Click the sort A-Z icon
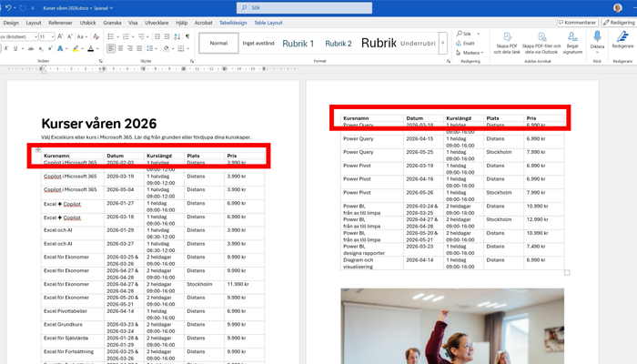Viewport: 637px width, 364px height. (x=176, y=37)
